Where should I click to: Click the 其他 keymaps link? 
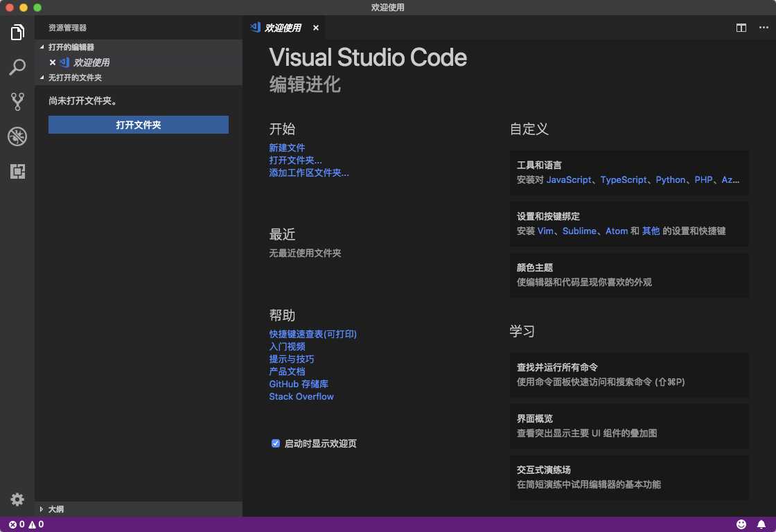coord(651,231)
